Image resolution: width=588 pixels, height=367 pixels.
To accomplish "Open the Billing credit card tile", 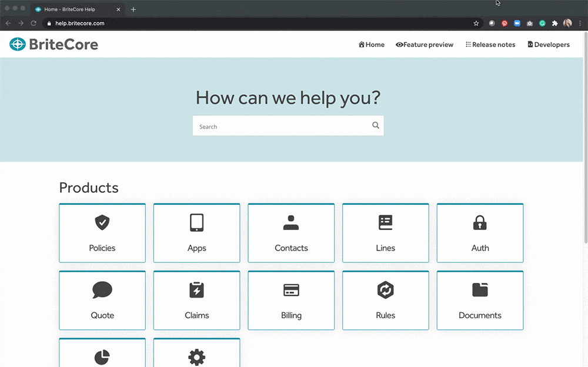I will coord(291,300).
